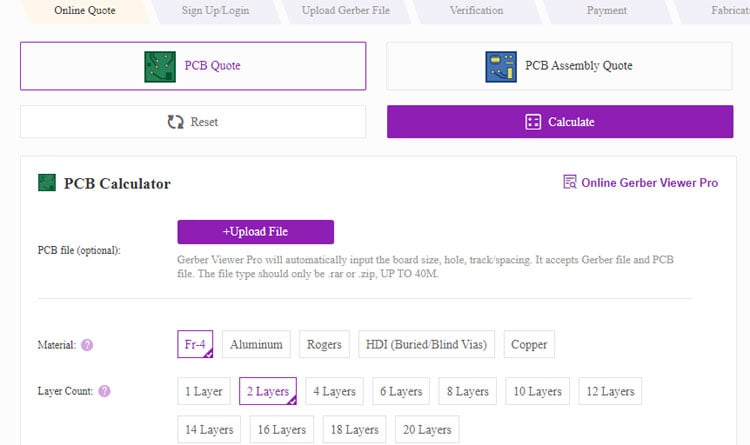Click the Online Gerber Viewer Pro icon

(569, 182)
